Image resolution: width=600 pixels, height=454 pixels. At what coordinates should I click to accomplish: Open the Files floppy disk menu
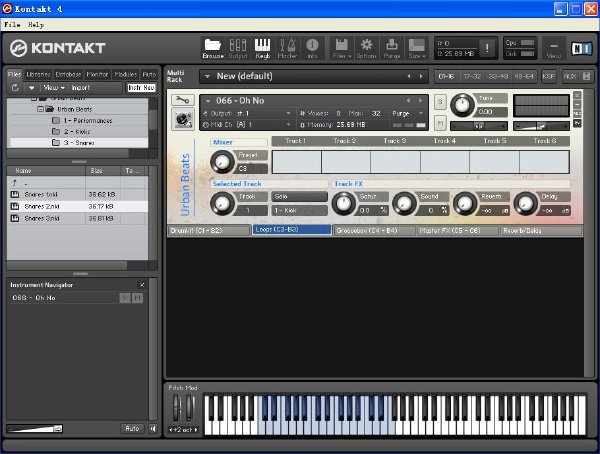pyautogui.click(x=341, y=48)
